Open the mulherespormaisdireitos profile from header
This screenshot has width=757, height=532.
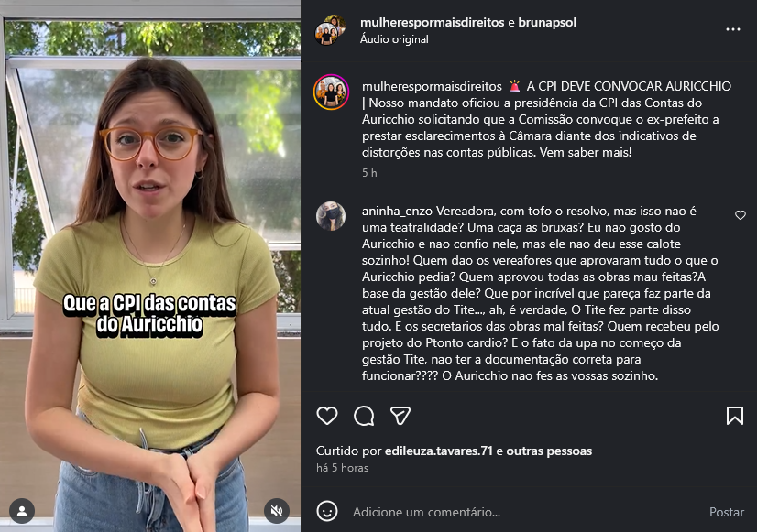click(x=432, y=22)
